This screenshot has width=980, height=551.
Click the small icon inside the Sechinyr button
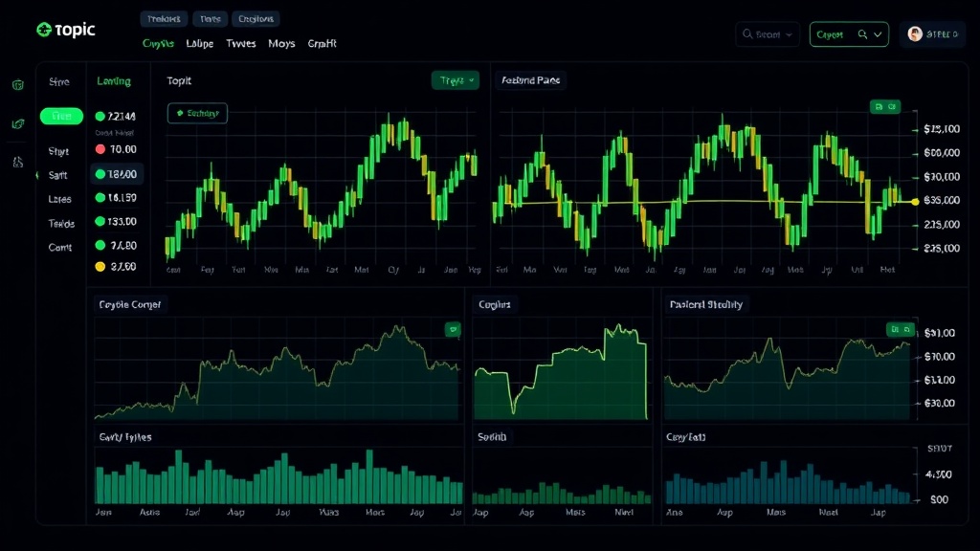(180, 113)
